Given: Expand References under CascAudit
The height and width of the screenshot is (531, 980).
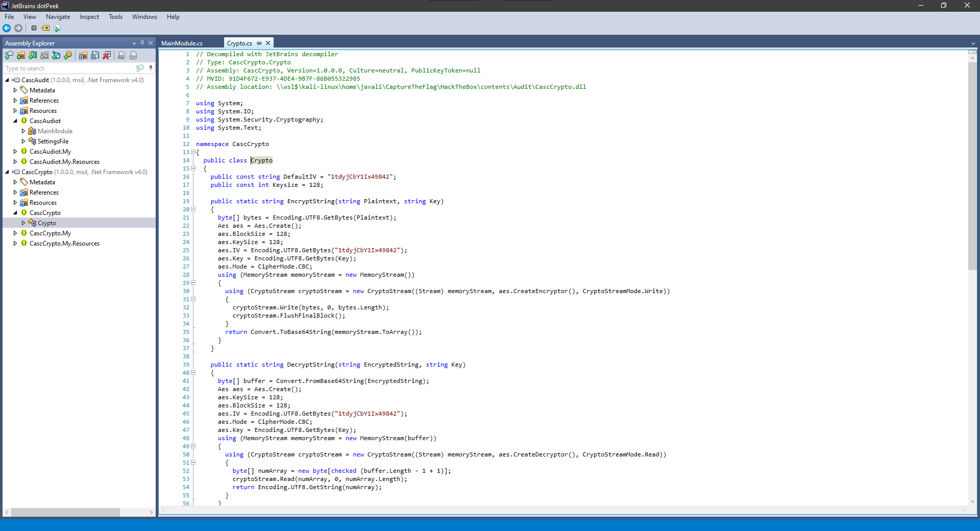Looking at the screenshot, I should (15, 101).
